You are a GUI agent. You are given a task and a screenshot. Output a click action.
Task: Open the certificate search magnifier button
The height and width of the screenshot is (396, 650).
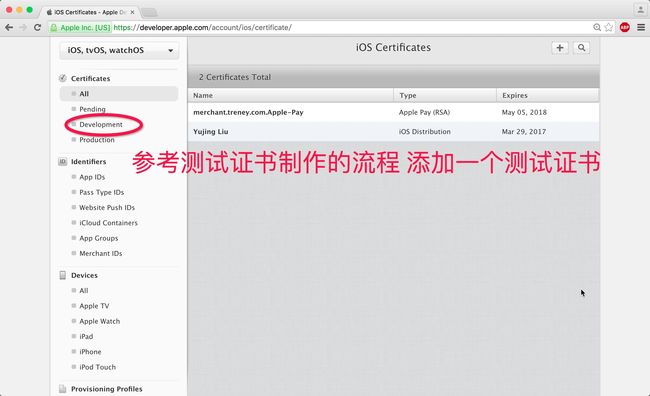[x=582, y=48]
